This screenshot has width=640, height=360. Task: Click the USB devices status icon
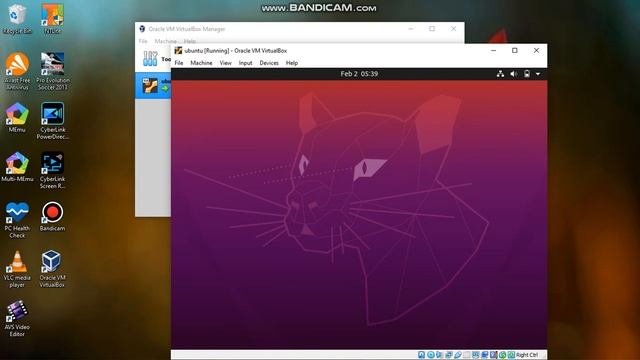tap(458, 355)
